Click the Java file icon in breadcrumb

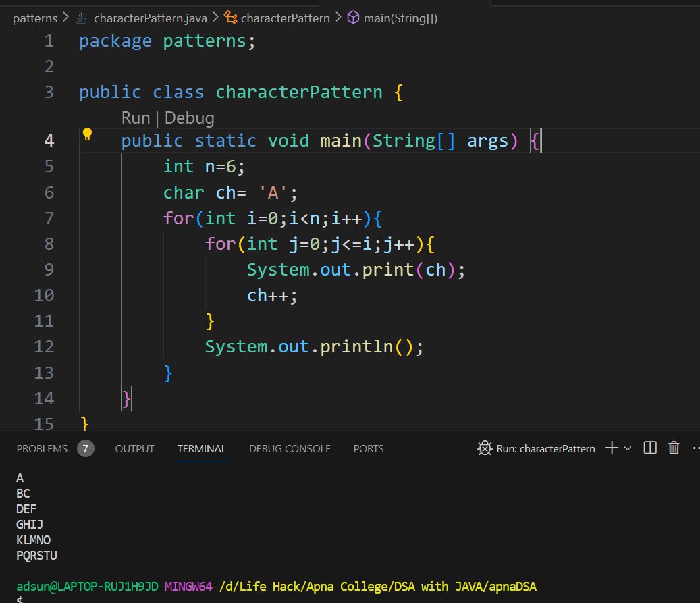click(81, 18)
